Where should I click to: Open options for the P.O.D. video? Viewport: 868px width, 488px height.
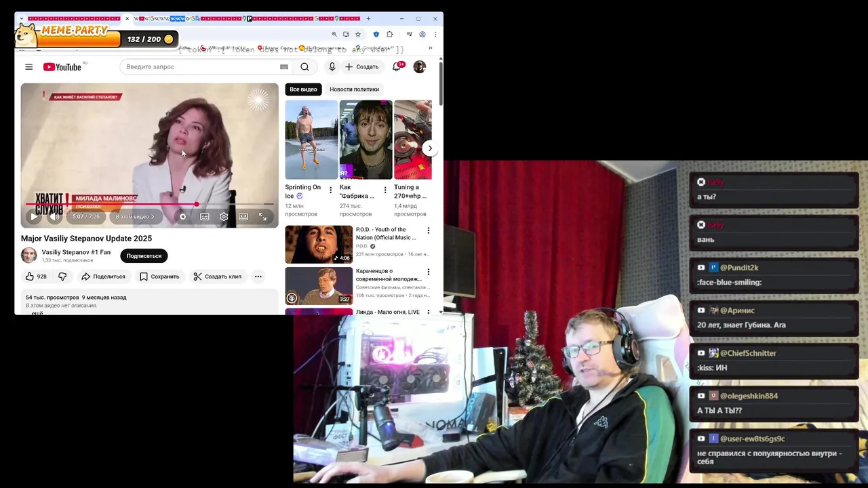coord(428,230)
